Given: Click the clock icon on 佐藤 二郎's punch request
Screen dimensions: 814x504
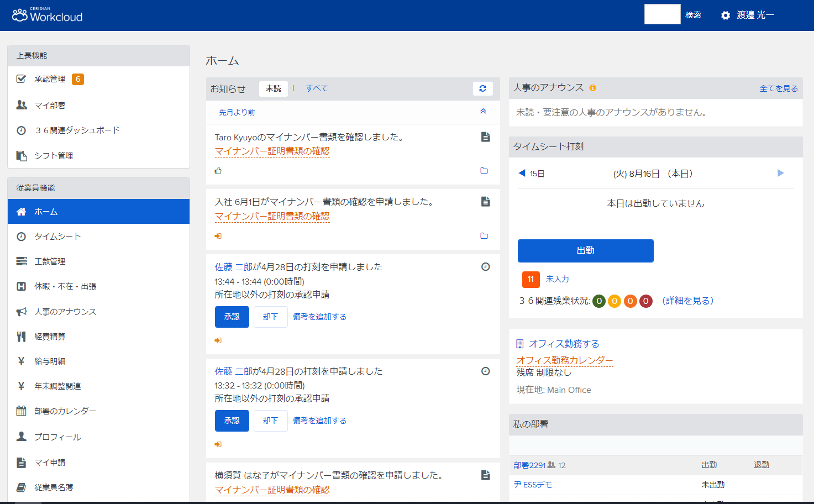Looking at the screenshot, I should (x=485, y=266).
